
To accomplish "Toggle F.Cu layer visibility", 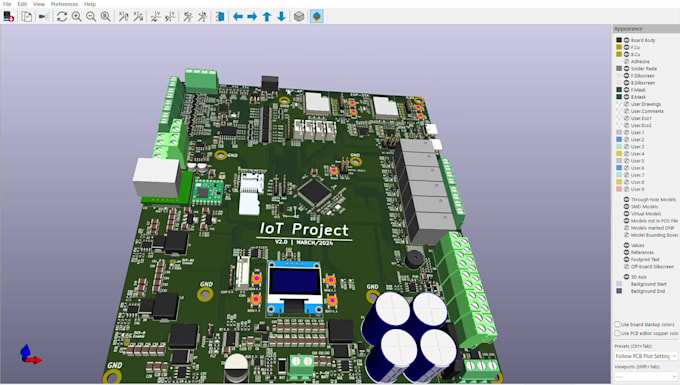I will point(626,47).
